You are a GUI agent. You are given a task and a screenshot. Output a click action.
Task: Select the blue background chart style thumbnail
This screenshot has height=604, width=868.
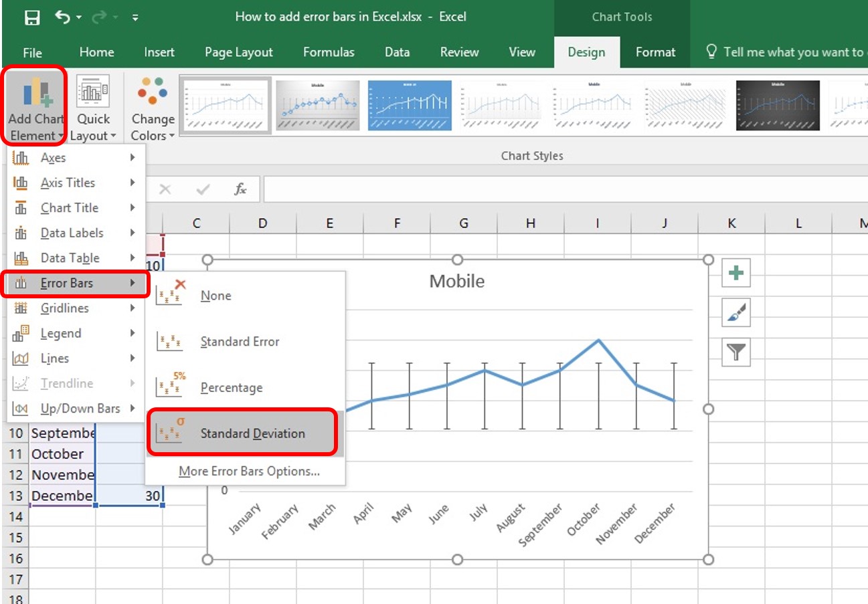pos(410,105)
